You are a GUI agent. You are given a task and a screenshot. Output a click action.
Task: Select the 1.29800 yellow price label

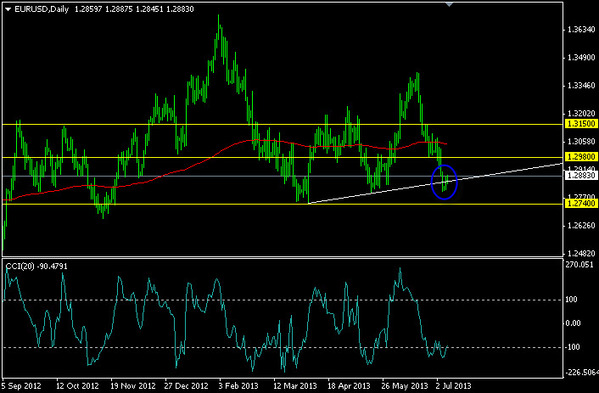(581, 157)
